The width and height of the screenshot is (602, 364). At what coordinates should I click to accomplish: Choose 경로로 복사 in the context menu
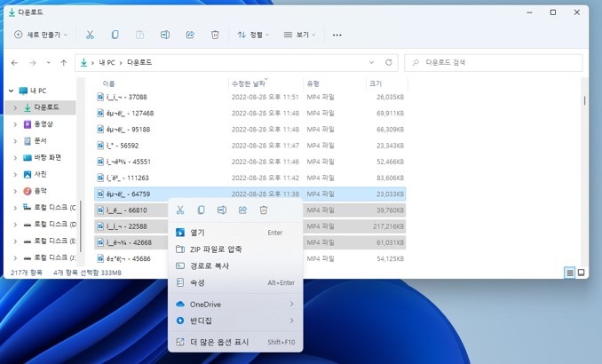click(x=235, y=265)
